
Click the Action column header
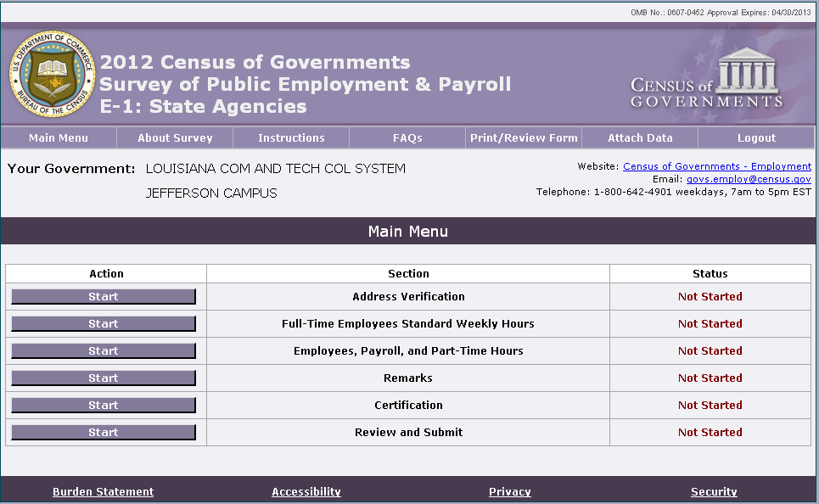tap(107, 274)
